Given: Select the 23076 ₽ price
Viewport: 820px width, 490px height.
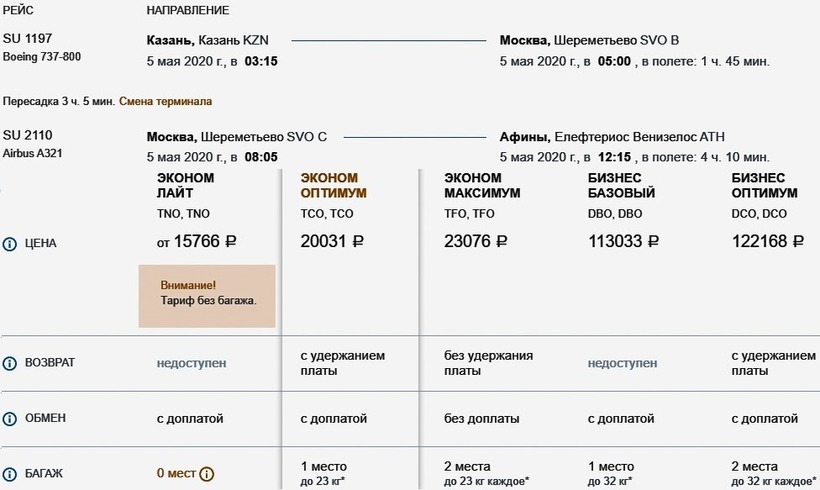Looking at the screenshot, I should pyautogui.click(x=476, y=241).
